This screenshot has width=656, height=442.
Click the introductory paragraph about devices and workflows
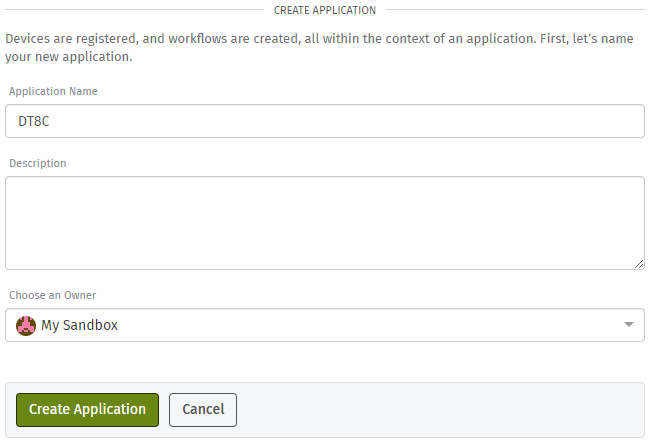click(319, 47)
